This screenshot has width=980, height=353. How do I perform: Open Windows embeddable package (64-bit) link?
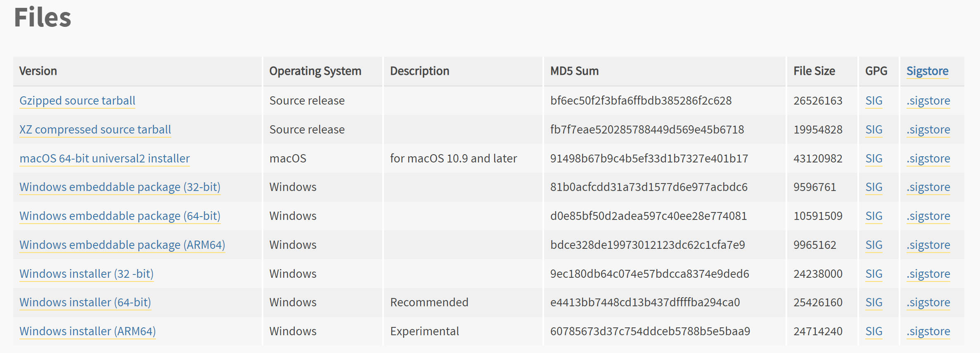120,216
